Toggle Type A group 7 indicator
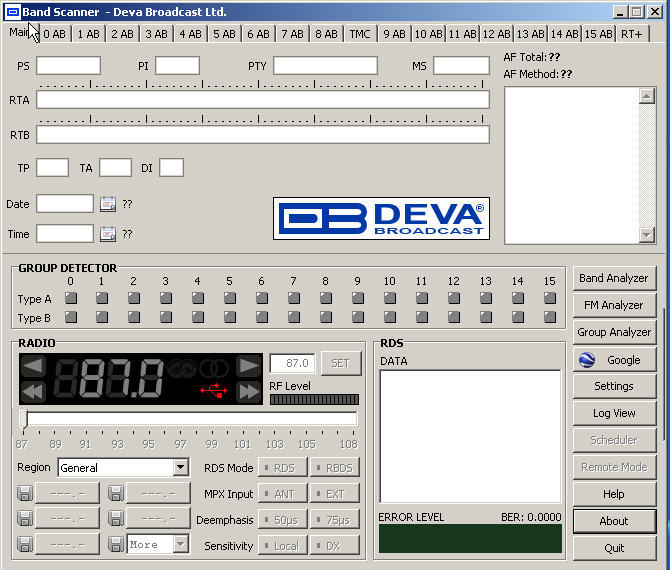 (294, 298)
